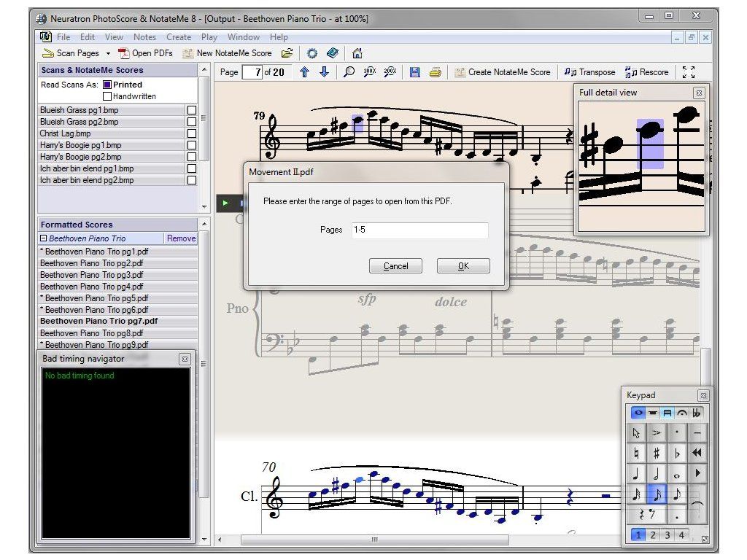747x560 pixels.
Task: Go to next page with down arrow
Action: pyautogui.click(x=325, y=72)
